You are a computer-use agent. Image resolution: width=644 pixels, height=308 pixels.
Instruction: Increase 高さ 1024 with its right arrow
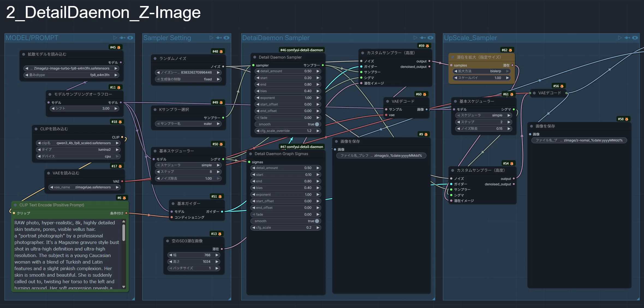tap(217, 262)
